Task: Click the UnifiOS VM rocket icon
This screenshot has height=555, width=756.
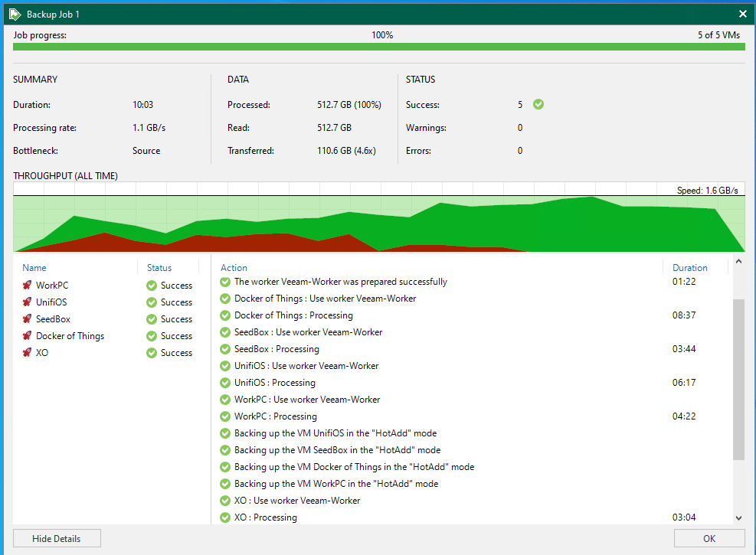Action: 27,302
